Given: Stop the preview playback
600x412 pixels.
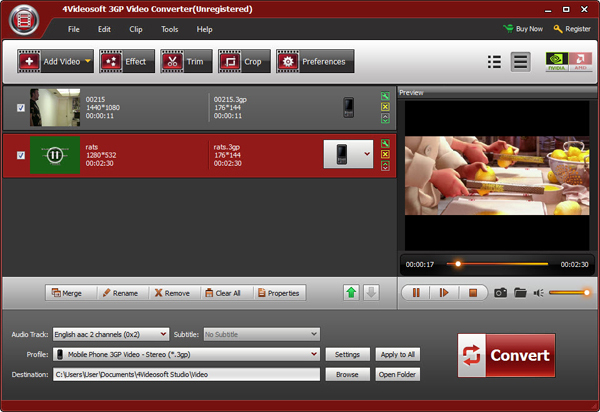Looking at the screenshot, I should (x=473, y=293).
